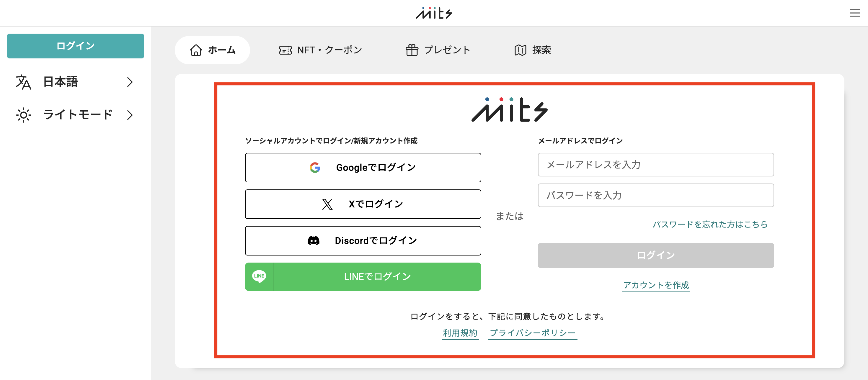The height and width of the screenshot is (380, 868).
Task: Open the 探索 tab
Action: [532, 50]
